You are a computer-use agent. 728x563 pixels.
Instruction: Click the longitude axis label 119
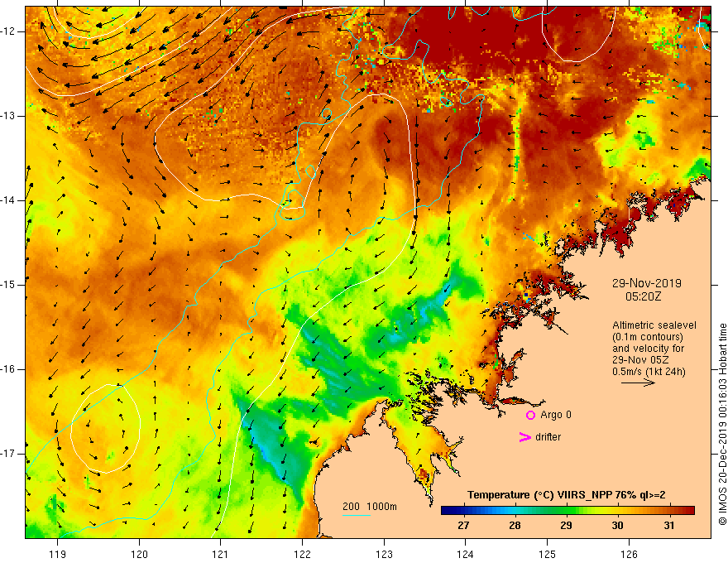(58, 554)
